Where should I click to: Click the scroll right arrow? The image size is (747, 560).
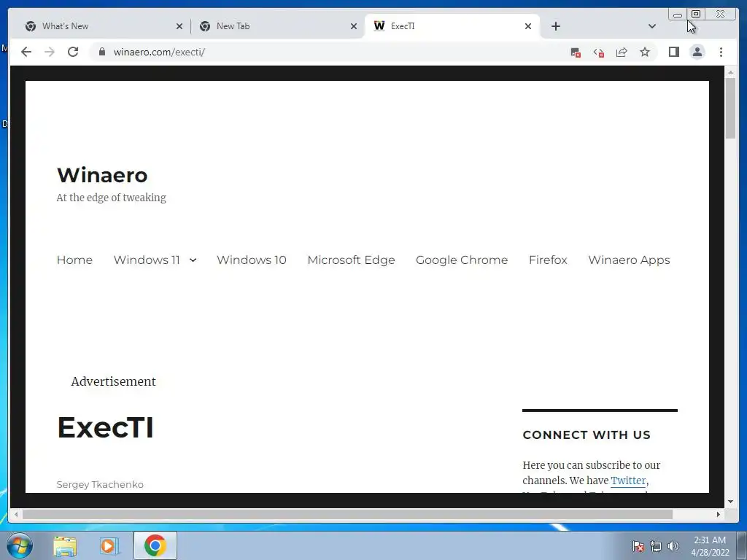point(719,514)
